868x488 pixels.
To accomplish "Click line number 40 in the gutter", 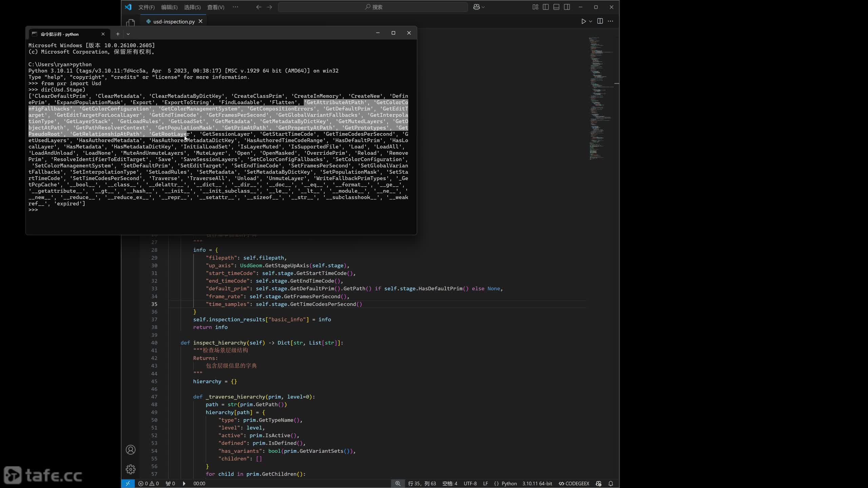I will coord(154,343).
